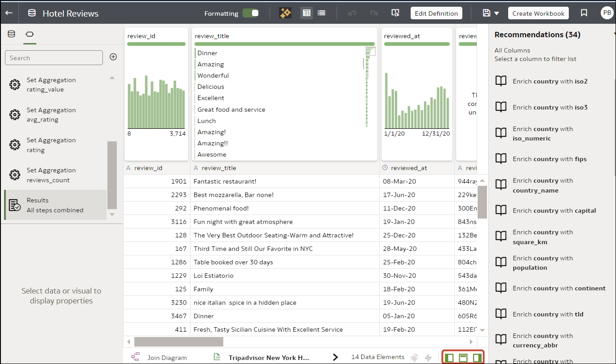Click inside the Search steps field
Viewport: 616px width, 364px height.
point(54,57)
